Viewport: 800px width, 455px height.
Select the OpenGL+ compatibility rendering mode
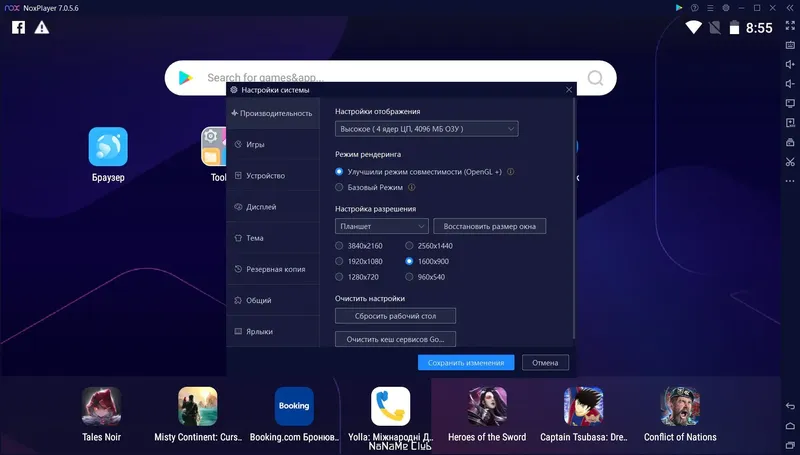[339, 172]
